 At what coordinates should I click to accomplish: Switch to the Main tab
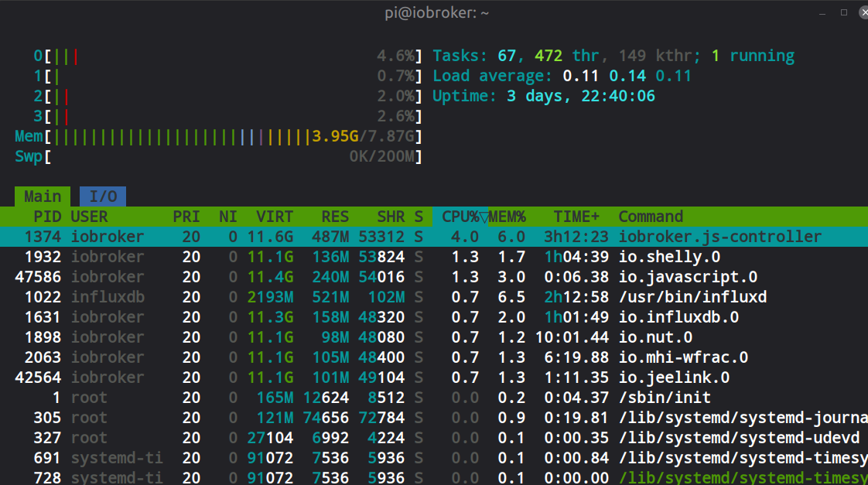pyautogui.click(x=43, y=196)
